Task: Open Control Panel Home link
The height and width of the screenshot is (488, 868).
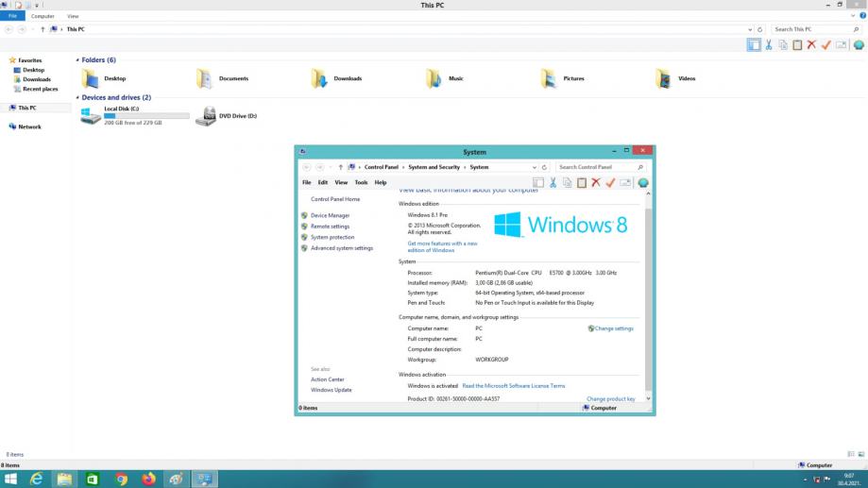Action: point(335,199)
